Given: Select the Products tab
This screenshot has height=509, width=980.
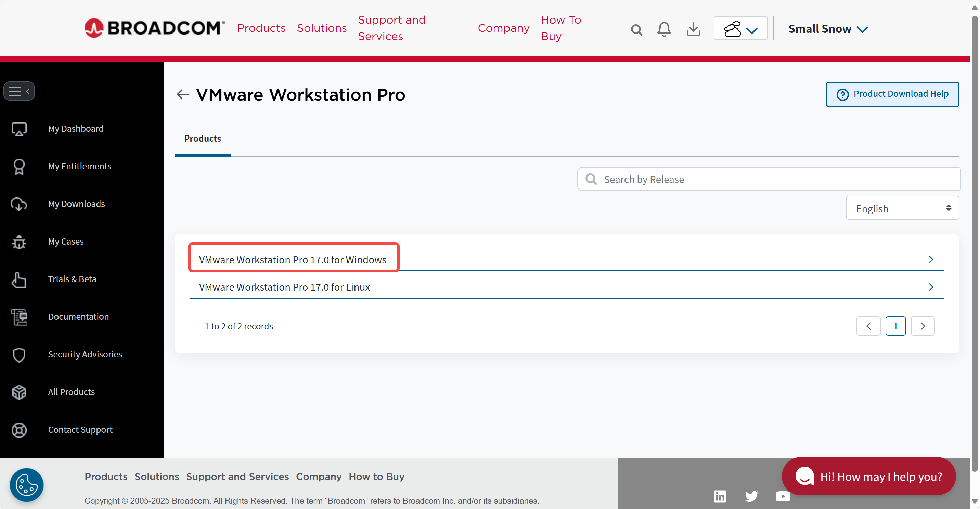Looking at the screenshot, I should pyautogui.click(x=202, y=139).
